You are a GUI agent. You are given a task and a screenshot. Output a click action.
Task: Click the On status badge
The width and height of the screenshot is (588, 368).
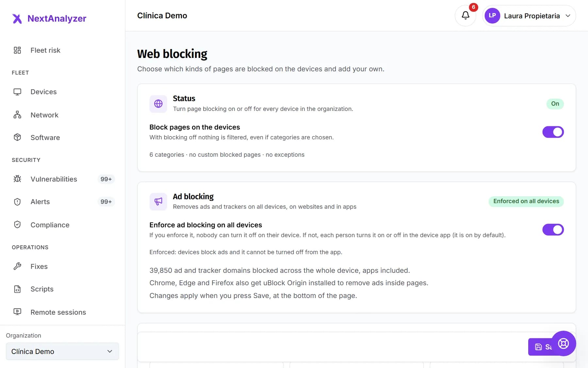pos(555,104)
